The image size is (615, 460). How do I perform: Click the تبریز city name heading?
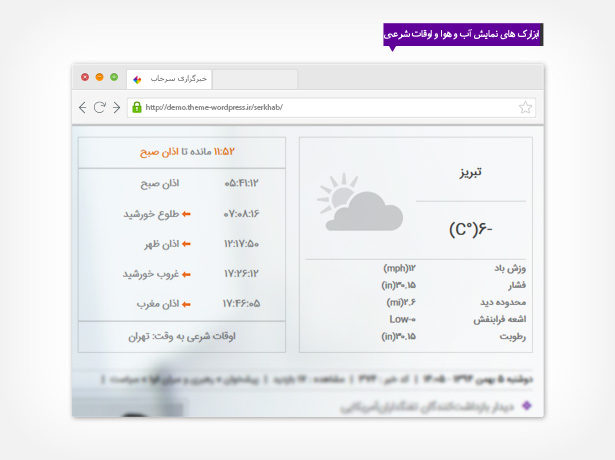pos(466,172)
